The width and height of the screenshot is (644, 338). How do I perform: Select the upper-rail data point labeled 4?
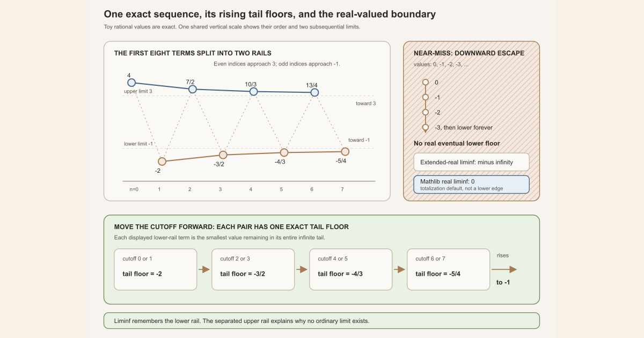[131, 83]
